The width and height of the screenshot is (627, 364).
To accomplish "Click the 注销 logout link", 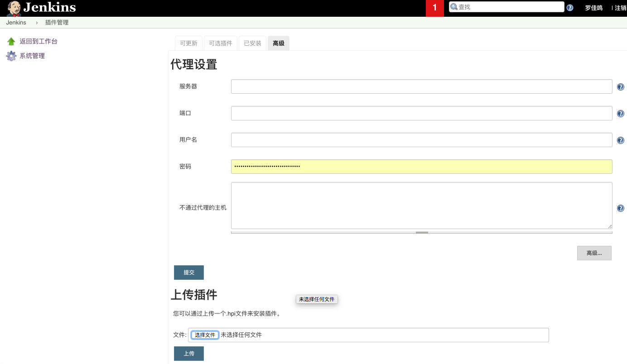I will pyautogui.click(x=620, y=8).
